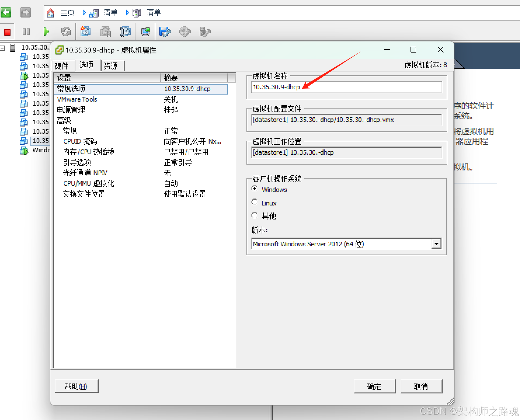Click the floppy disk connect icon
Image resolution: width=520 pixels, height=420 pixels.
point(165,32)
